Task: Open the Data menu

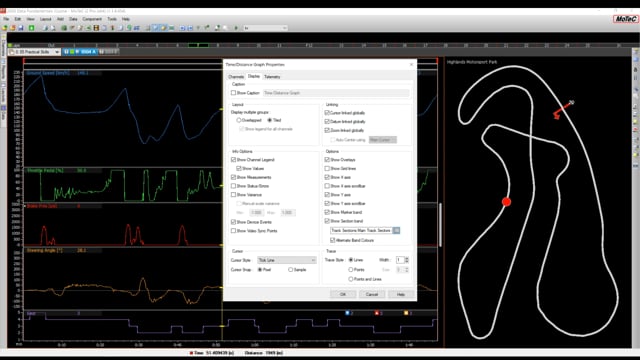Action: [73, 19]
